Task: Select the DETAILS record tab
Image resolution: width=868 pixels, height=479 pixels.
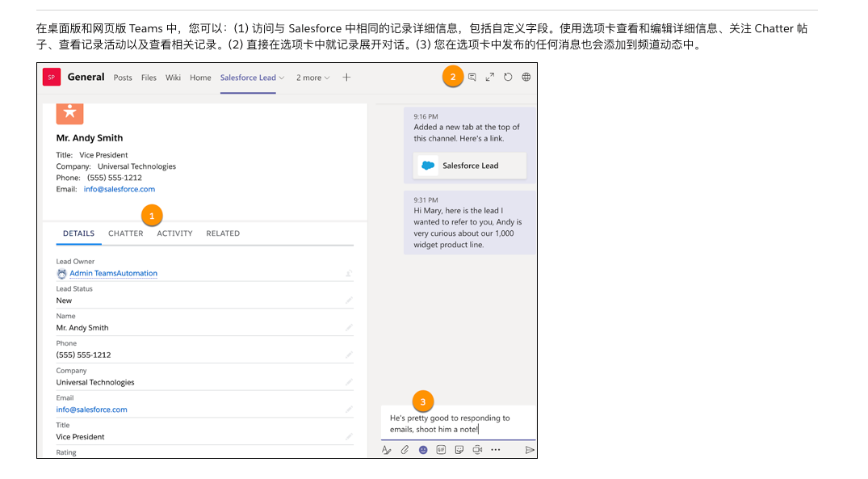Action: (78, 233)
